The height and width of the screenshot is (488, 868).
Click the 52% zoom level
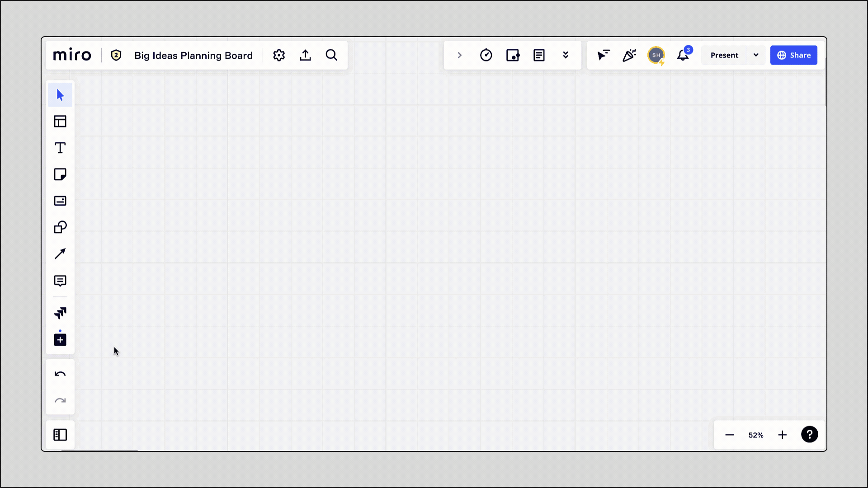click(x=756, y=435)
